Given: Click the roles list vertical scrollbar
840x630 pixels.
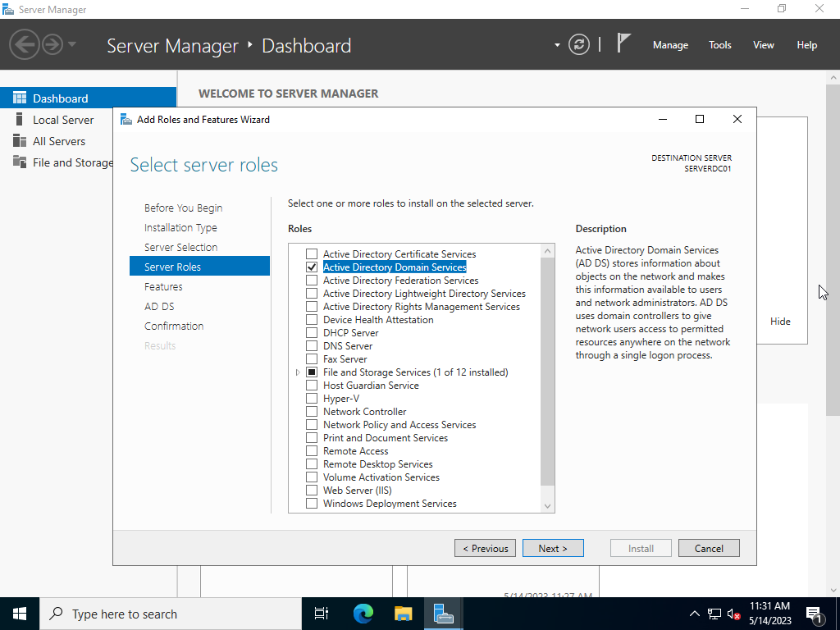Looking at the screenshot, I should (548, 369).
